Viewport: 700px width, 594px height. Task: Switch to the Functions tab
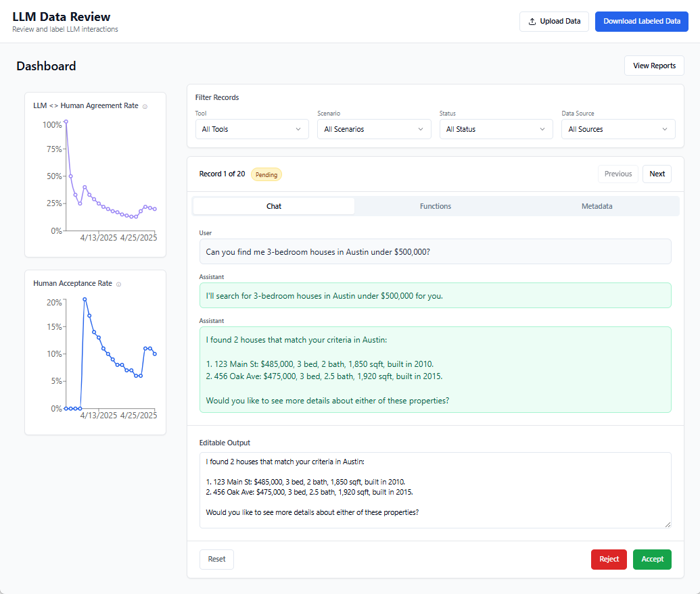pos(435,206)
